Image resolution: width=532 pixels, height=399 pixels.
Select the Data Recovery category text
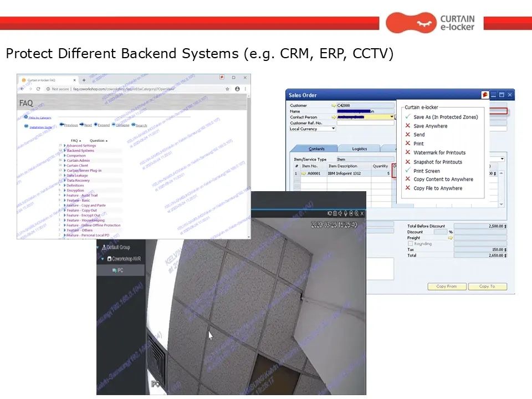click(x=78, y=181)
